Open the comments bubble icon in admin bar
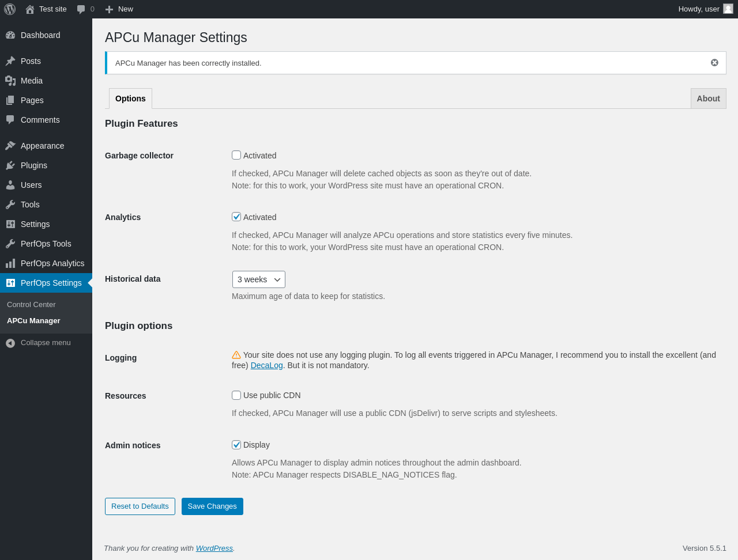This screenshot has width=738, height=560. (x=81, y=9)
